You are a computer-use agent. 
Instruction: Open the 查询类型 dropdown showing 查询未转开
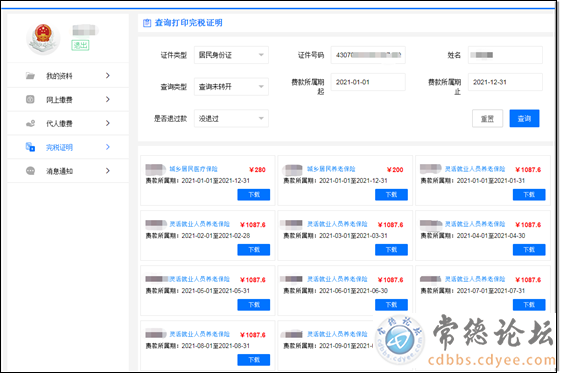click(231, 87)
